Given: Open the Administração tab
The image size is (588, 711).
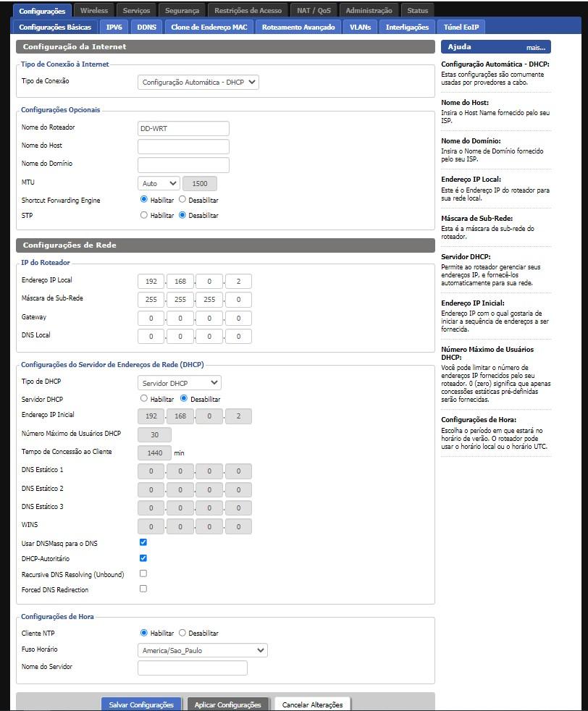Looking at the screenshot, I should coord(369,10).
